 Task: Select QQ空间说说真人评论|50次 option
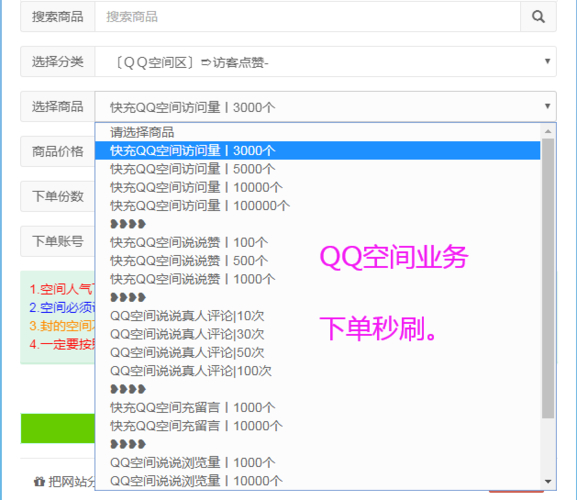coord(317,352)
